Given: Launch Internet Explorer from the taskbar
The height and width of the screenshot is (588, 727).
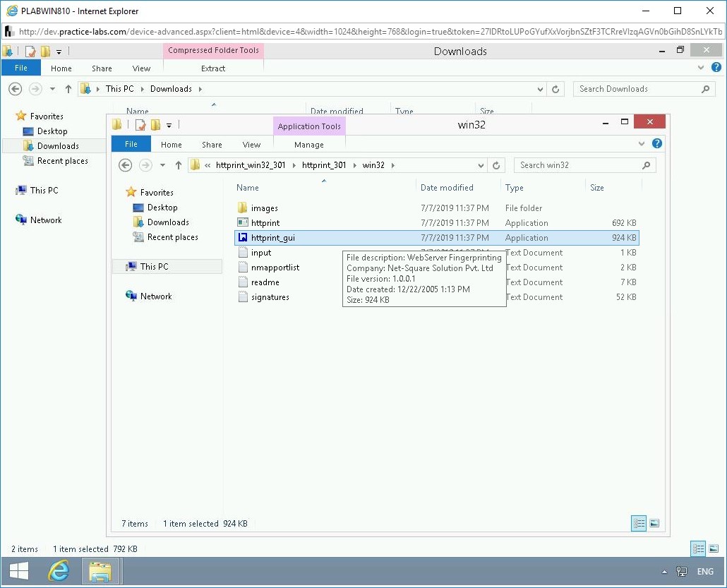Looking at the screenshot, I should (x=58, y=571).
